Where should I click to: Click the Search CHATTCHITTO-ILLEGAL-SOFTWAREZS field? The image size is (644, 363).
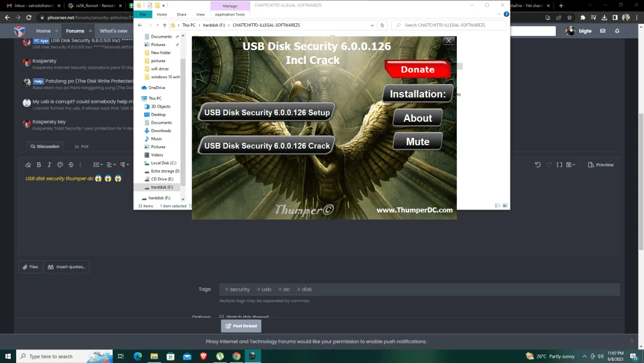[449, 25]
